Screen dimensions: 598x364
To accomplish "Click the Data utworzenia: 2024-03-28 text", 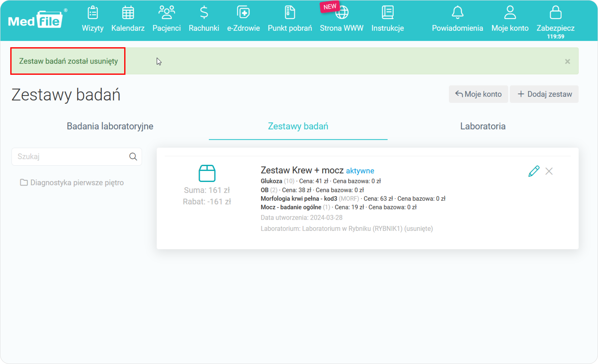I will pyautogui.click(x=301, y=218).
